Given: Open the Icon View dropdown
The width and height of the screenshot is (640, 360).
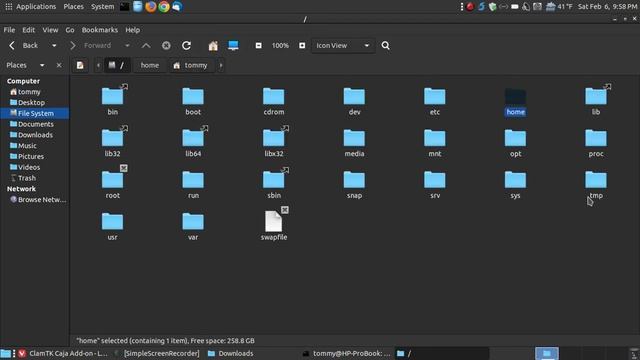Looking at the screenshot, I should click(x=342, y=46).
